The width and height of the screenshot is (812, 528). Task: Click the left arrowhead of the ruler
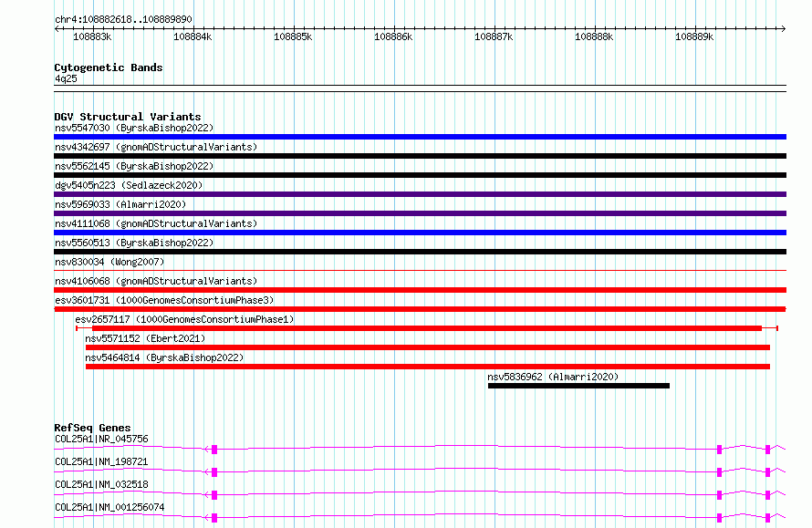[x=57, y=28]
